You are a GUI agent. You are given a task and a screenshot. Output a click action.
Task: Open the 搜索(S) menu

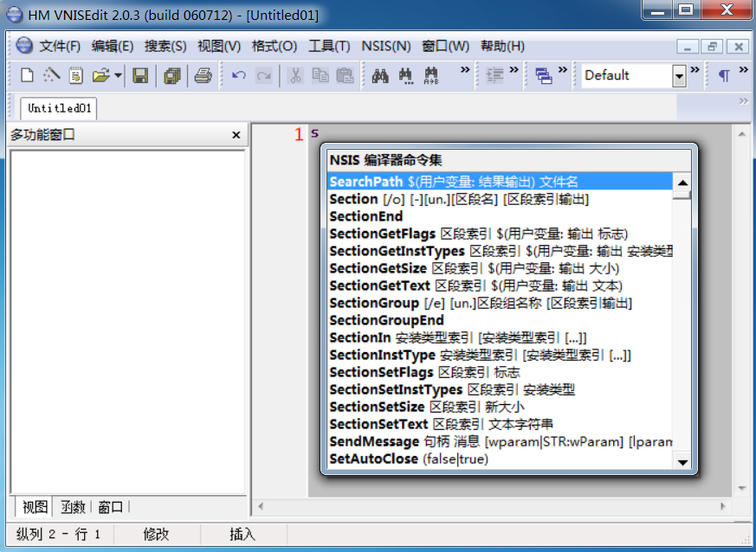[165, 46]
